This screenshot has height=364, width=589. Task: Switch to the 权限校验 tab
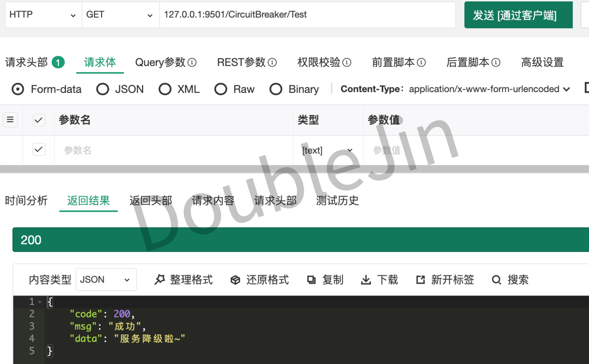[x=319, y=62]
